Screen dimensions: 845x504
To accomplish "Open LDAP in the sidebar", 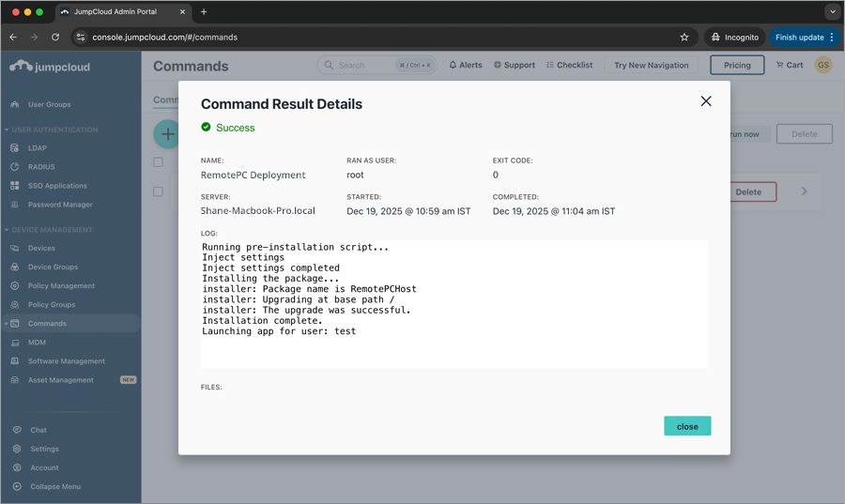I will 38,148.
